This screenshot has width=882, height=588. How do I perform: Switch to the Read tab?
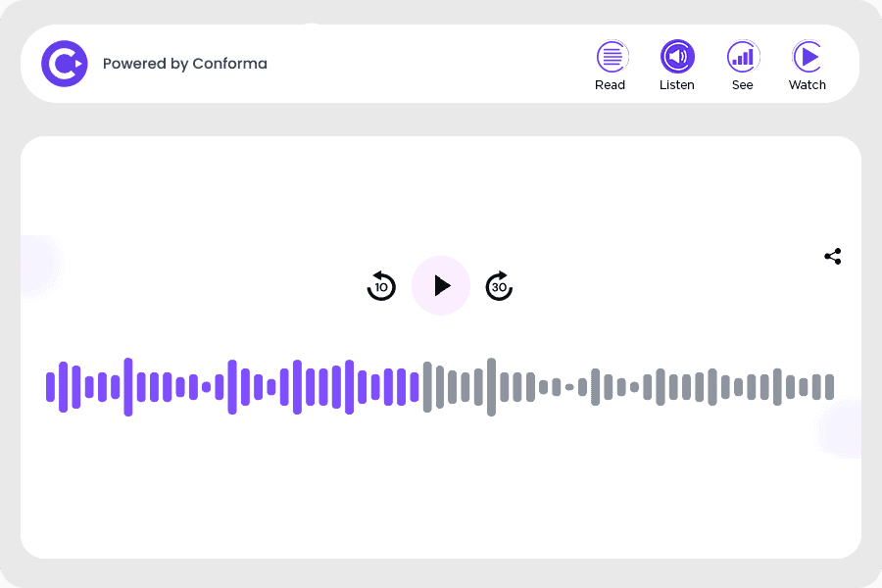tap(611, 66)
